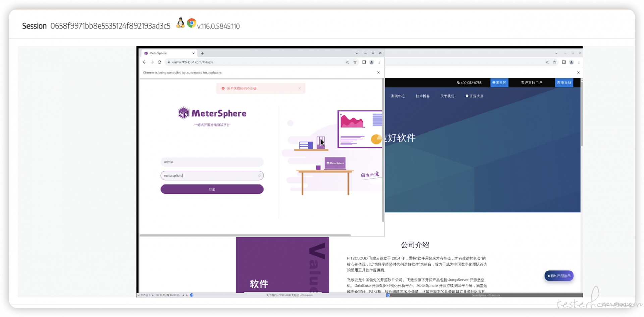Open the 开源社区 community button

click(x=499, y=83)
